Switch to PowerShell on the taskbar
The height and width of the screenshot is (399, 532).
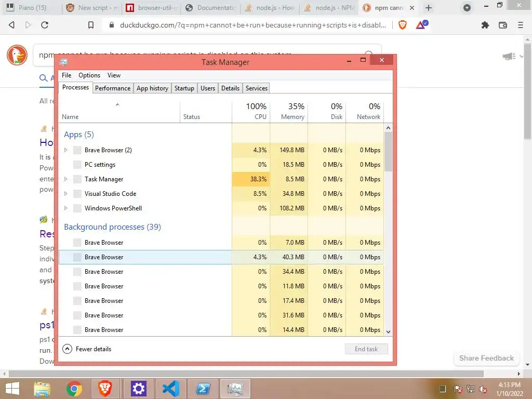(203, 389)
